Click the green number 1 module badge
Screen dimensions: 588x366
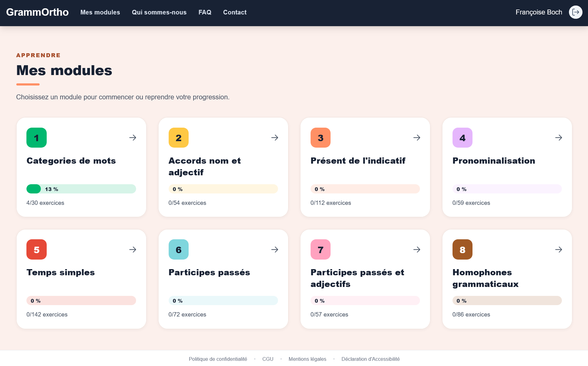point(37,137)
